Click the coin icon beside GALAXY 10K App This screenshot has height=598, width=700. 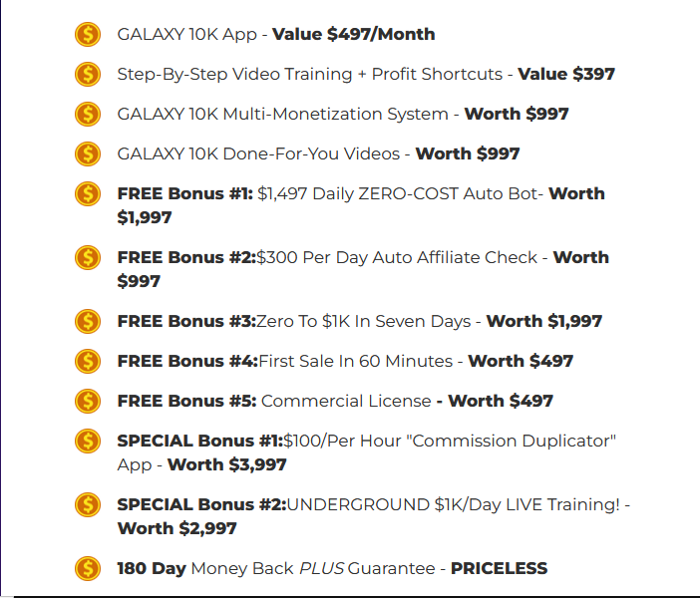[88, 34]
